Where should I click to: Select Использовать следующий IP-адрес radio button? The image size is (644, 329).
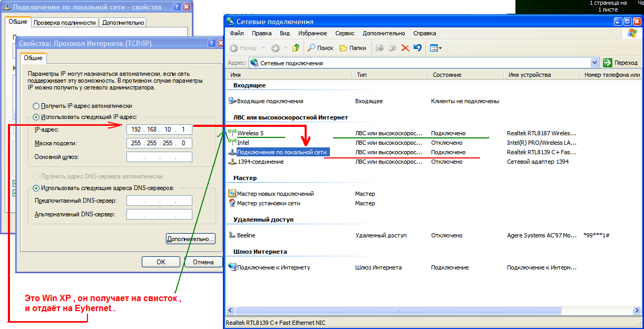(x=36, y=117)
